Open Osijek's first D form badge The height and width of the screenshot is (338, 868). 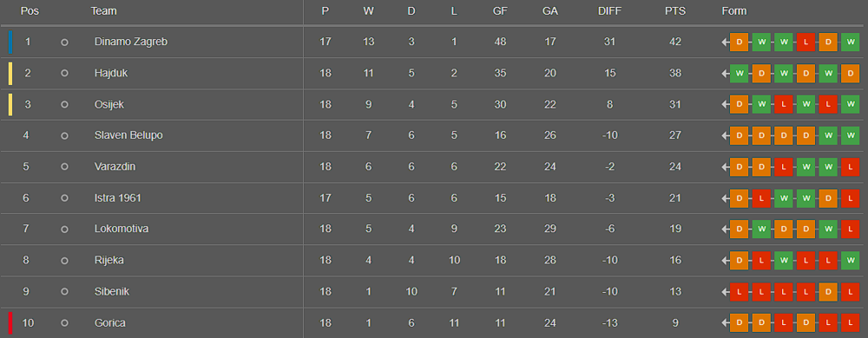tap(739, 105)
